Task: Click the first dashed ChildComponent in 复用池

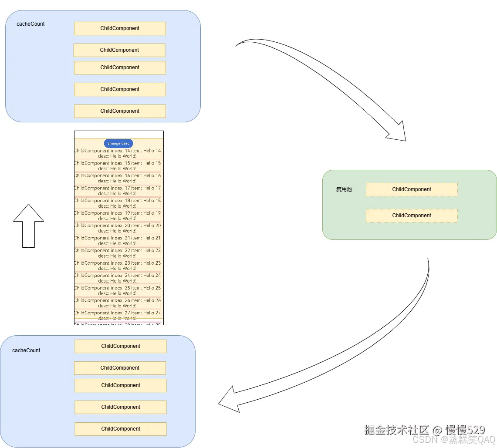Action: pyautogui.click(x=411, y=189)
